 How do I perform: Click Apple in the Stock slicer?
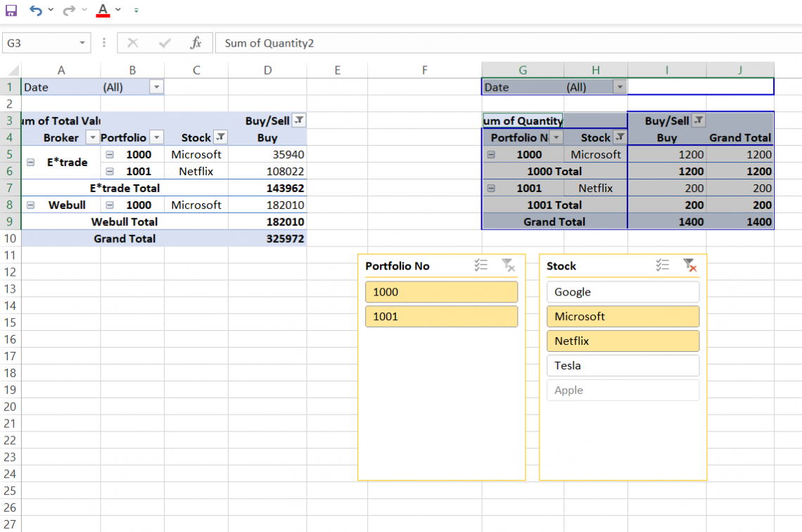tap(623, 390)
